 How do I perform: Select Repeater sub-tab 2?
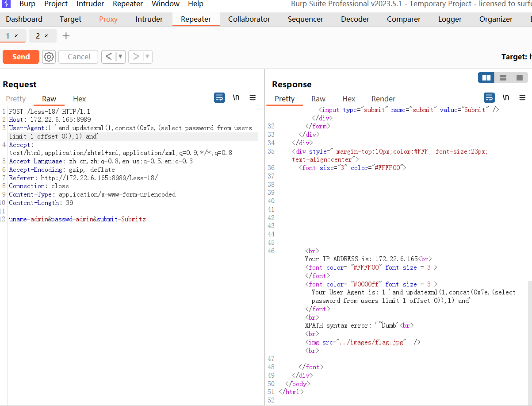click(38, 36)
